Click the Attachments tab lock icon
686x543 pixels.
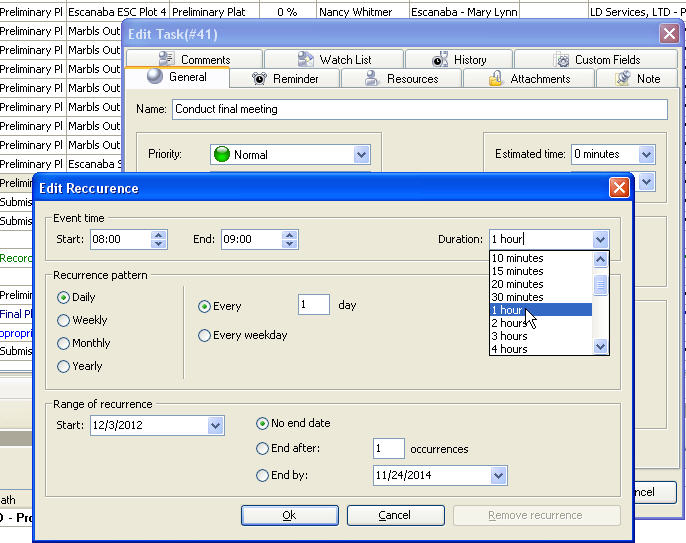tap(495, 78)
